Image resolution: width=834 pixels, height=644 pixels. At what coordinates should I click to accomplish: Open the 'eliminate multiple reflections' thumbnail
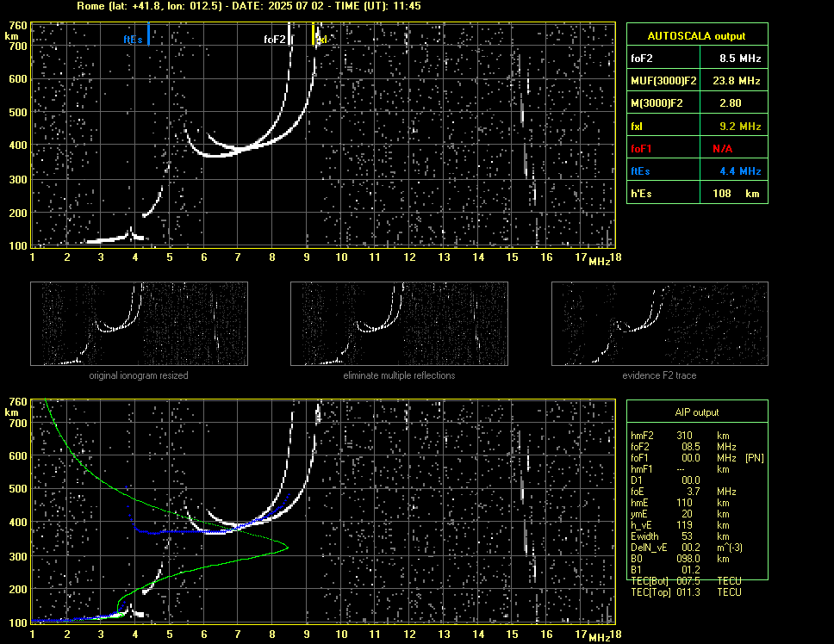click(x=399, y=324)
